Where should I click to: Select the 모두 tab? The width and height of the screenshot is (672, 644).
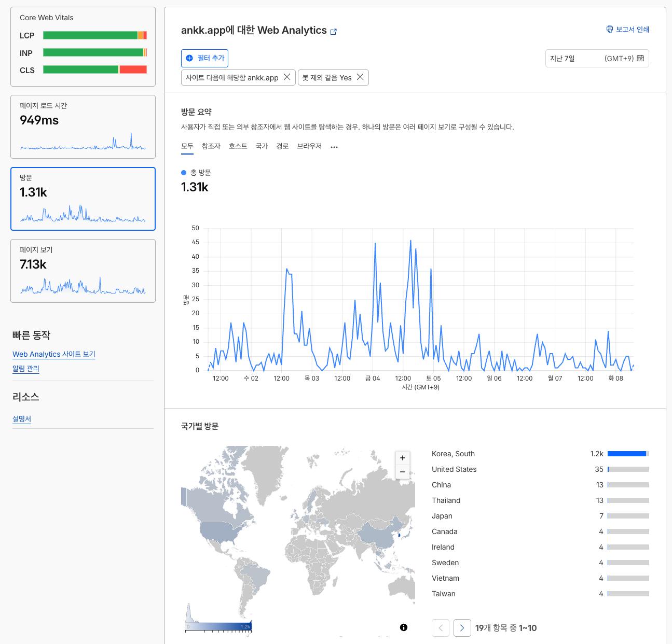tap(187, 146)
